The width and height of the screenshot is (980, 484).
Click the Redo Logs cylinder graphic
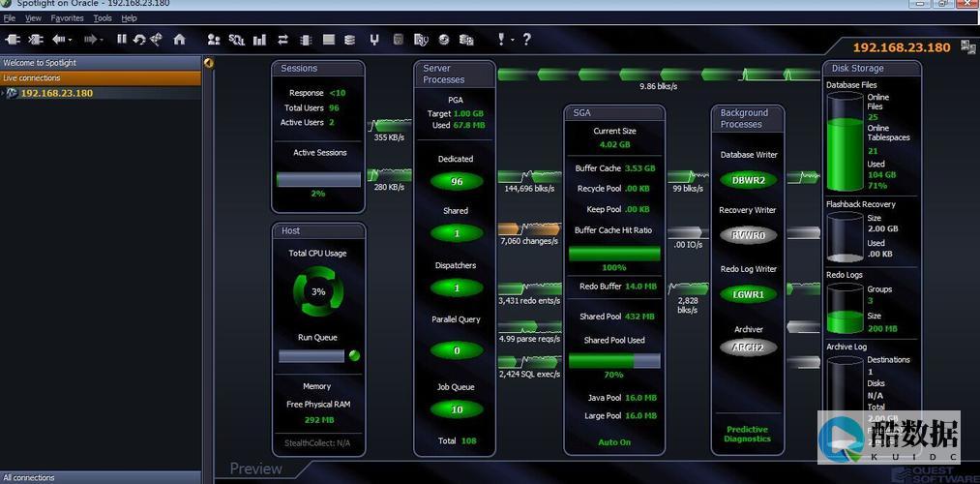coord(845,308)
